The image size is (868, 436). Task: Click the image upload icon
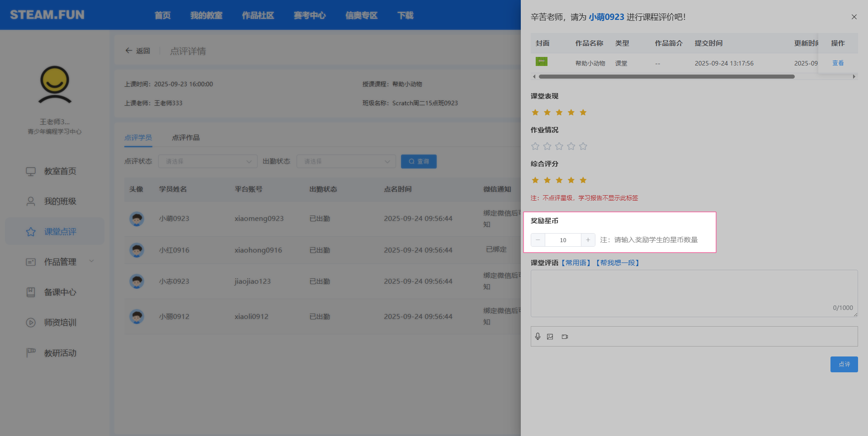(550, 337)
